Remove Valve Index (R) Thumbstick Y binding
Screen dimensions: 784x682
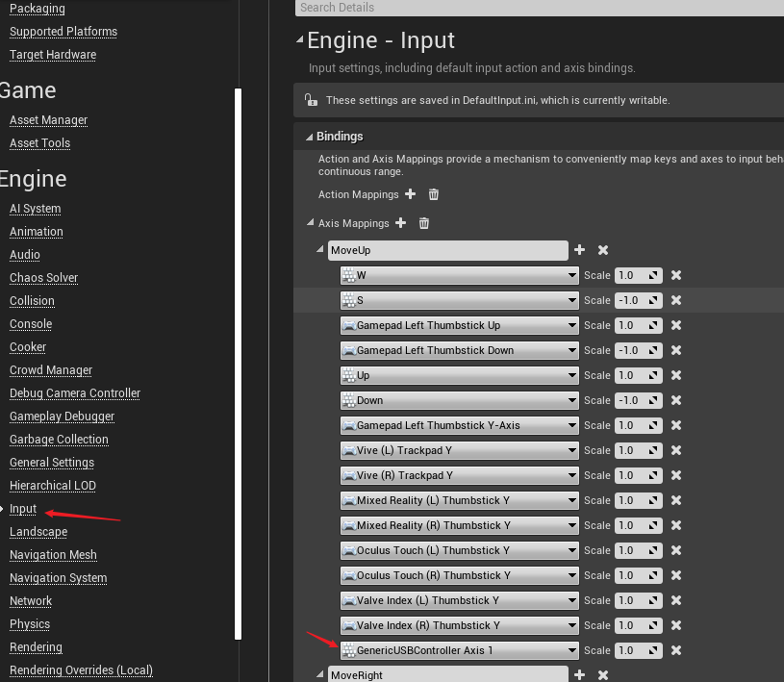(x=676, y=625)
